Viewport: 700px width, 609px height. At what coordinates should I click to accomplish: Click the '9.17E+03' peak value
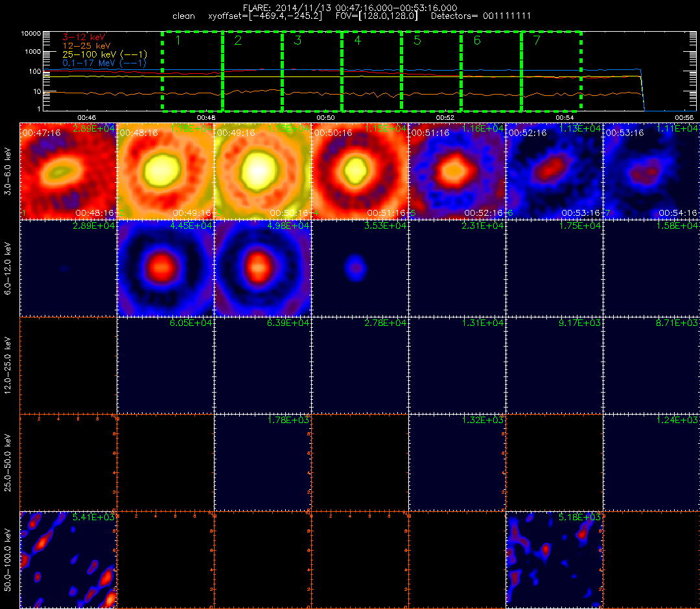click(x=580, y=323)
